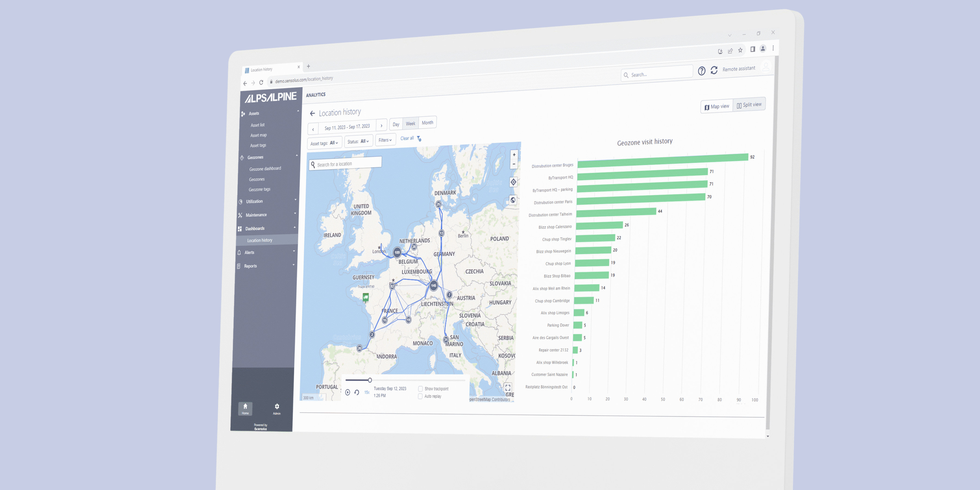Go to next week date range arrow
The height and width of the screenshot is (490, 980).
pyautogui.click(x=381, y=125)
